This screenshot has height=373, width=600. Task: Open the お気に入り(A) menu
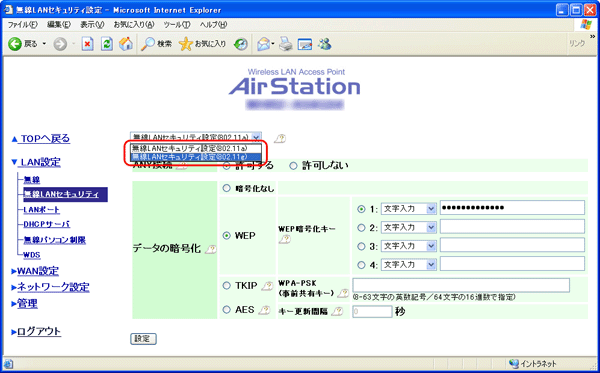pyautogui.click(x=134, y=25)
